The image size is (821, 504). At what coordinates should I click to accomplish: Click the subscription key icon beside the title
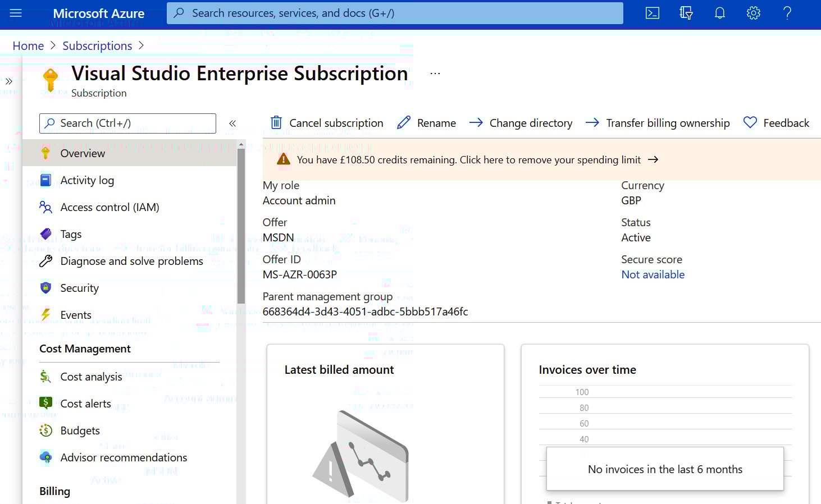pyautogui.click(x=51, y=80)
